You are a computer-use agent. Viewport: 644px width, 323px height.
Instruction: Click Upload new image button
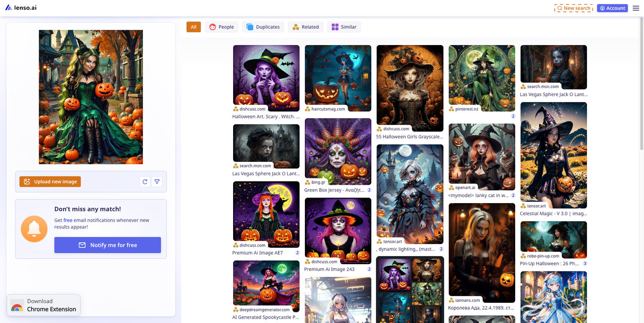click(50, 182)
